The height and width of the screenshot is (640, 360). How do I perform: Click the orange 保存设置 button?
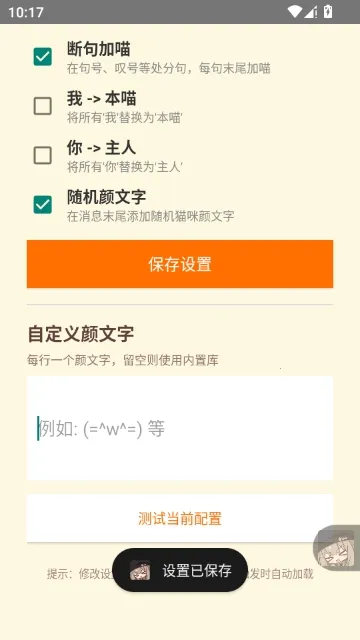click(180, 264)
